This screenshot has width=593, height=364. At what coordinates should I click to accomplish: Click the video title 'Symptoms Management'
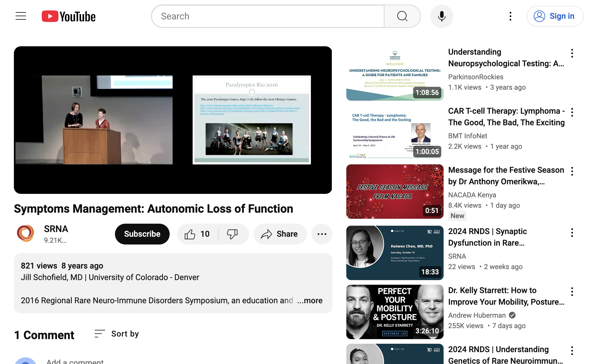[x=153, y=209]
